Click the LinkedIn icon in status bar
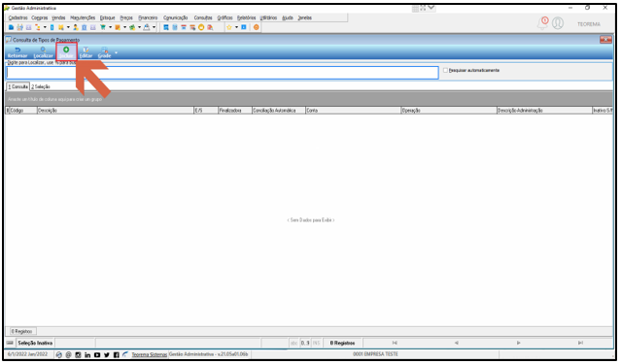This screenshot has width=621, height=364. (x=87, y=355)
